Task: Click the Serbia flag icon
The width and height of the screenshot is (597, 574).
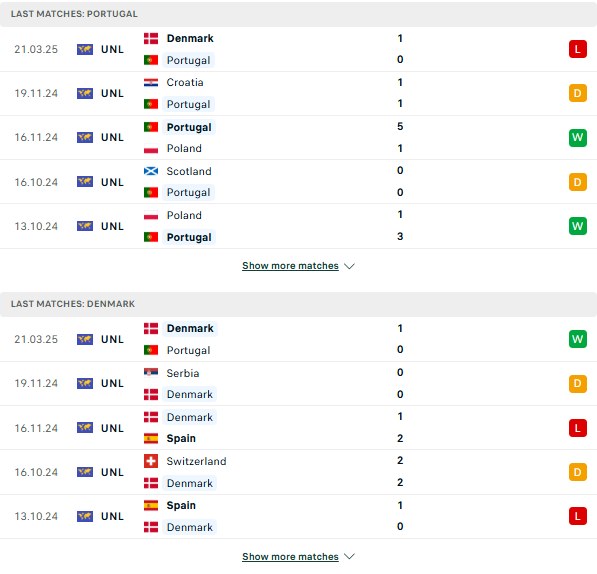Action: coord(151,372)
